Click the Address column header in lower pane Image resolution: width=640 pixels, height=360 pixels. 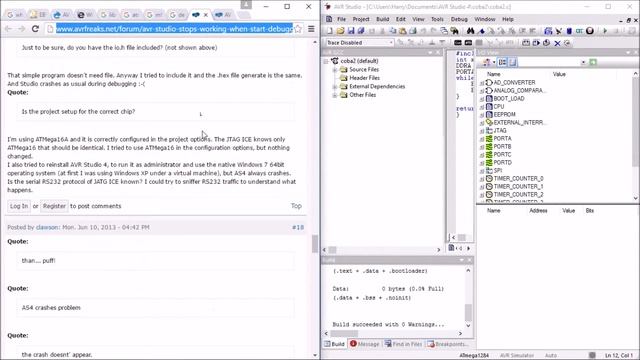point(538,211)
